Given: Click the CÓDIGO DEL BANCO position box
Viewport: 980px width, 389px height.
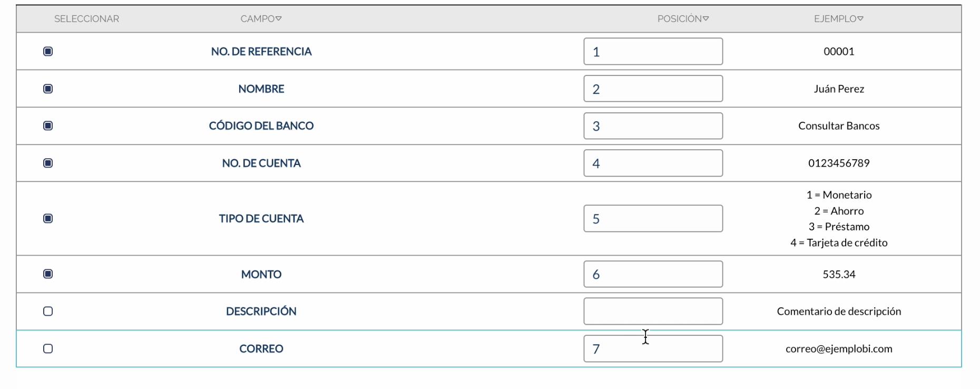Looking at the screenshot, I should tap(653, 126).
